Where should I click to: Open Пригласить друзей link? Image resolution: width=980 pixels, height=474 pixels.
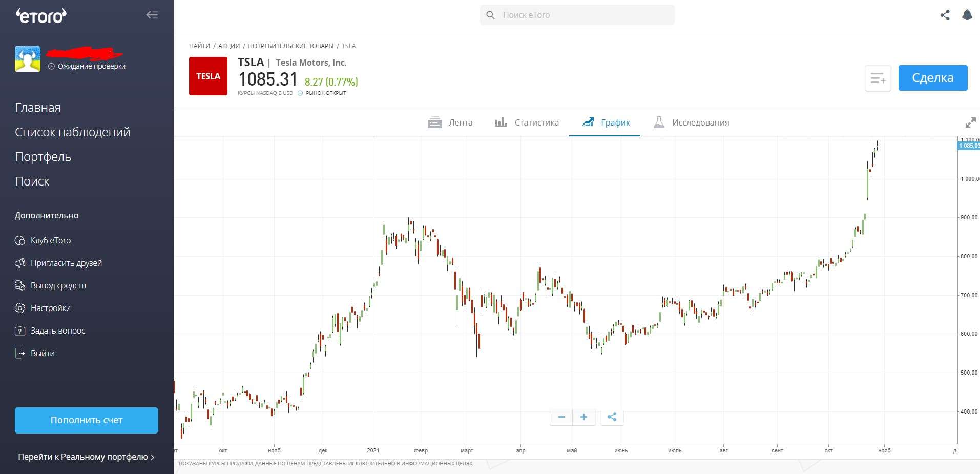66,263
